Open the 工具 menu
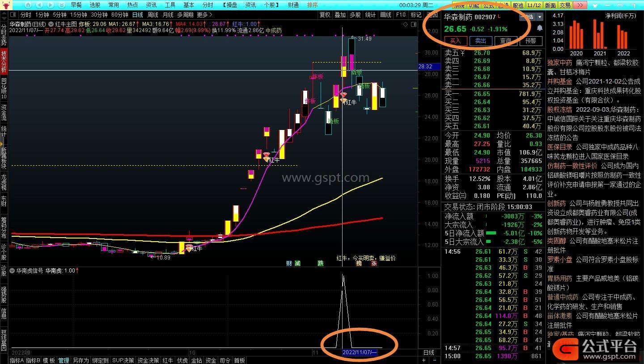Viewport: 644px width, 364px height. point(170,5)
